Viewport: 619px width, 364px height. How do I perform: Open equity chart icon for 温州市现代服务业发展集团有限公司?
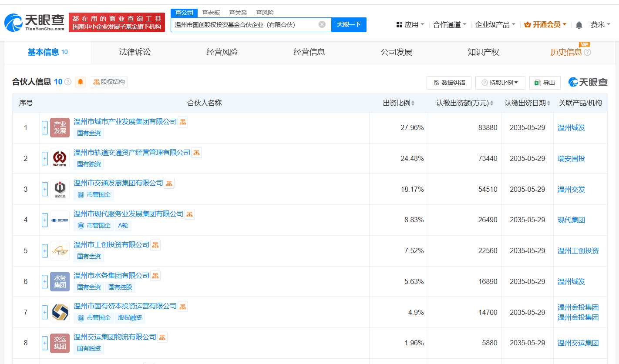pyautogui.click(x=190, y=214)
